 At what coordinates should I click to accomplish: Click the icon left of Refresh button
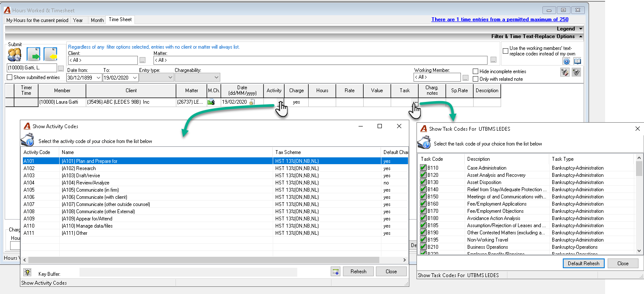(x=335, y=272)
